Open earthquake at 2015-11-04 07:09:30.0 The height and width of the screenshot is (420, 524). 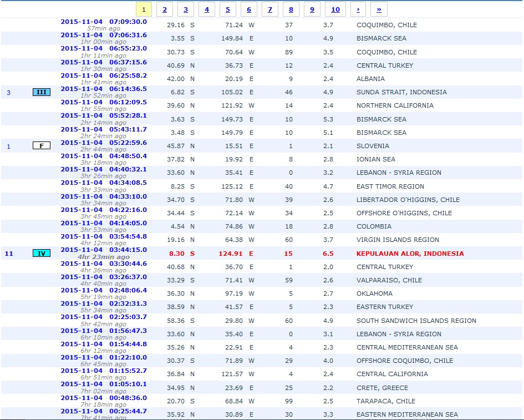coord(104,22)
